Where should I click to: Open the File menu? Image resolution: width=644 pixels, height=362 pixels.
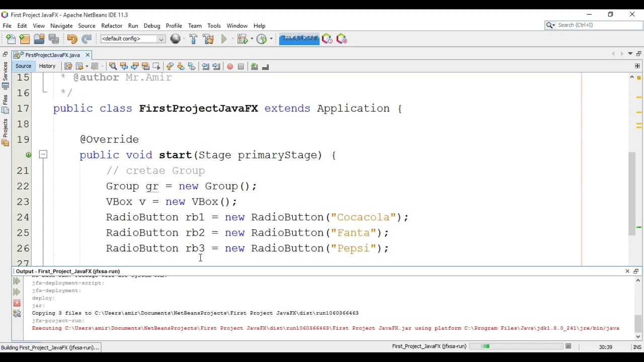tap(7, 26)
